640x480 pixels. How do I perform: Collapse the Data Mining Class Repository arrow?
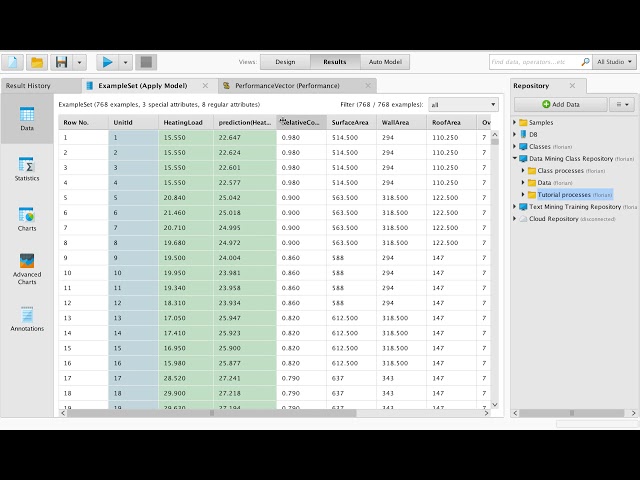[515, 158]
